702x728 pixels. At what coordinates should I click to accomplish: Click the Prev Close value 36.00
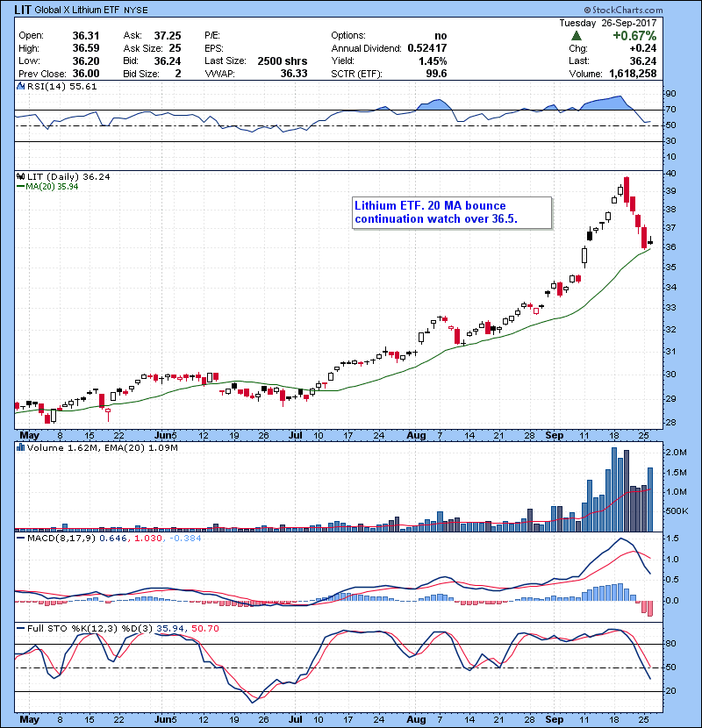coord(86,74)
